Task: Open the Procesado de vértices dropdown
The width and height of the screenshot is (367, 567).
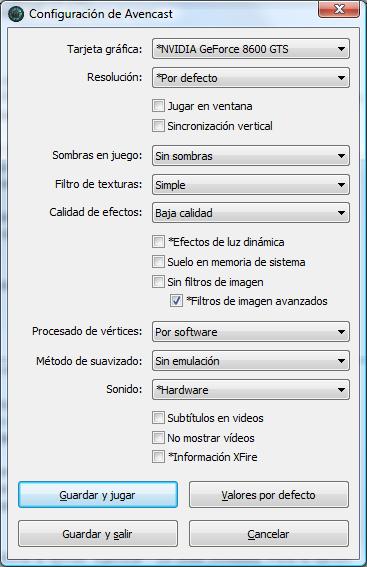Action: [x=251, y=332]
